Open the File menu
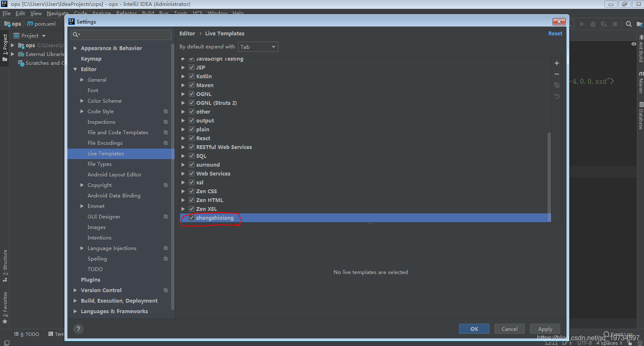Viewport: 644px width, 346px height. click(6, 13)
